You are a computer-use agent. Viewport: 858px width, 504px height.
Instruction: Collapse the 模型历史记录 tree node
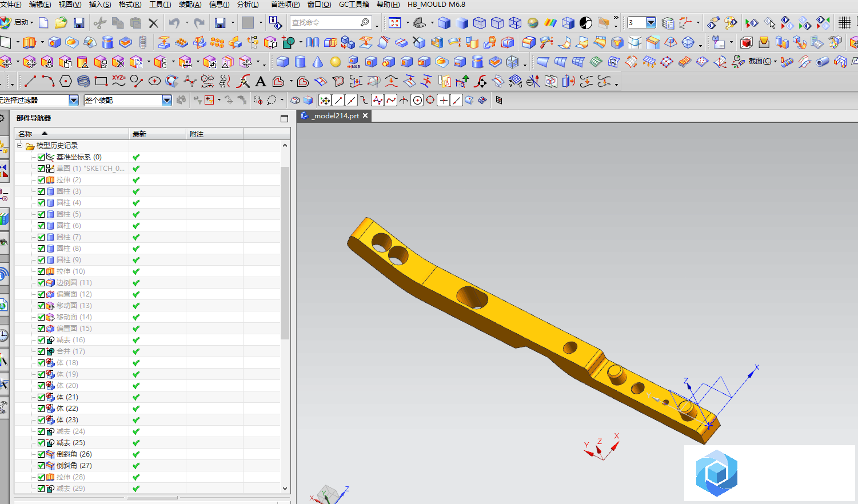click(20, 146)
